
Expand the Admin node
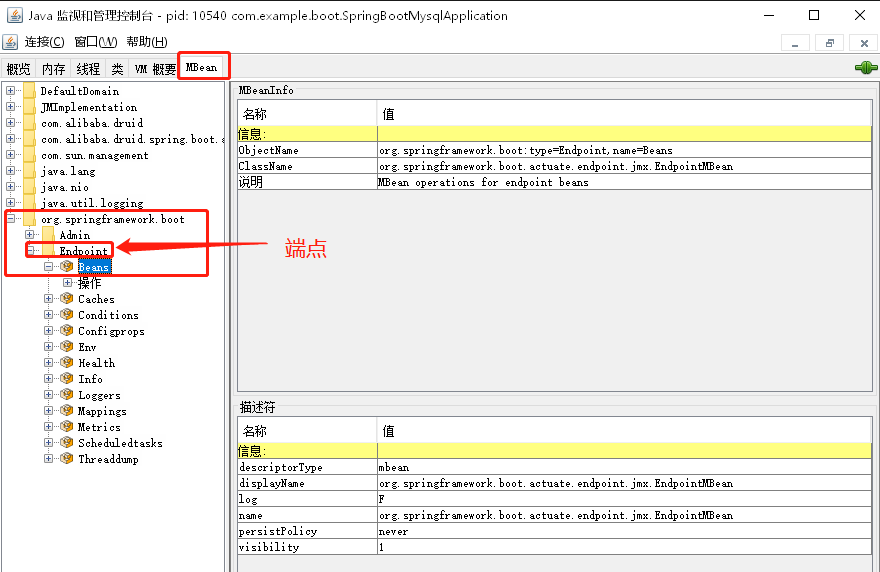click(x=30, y=235)
